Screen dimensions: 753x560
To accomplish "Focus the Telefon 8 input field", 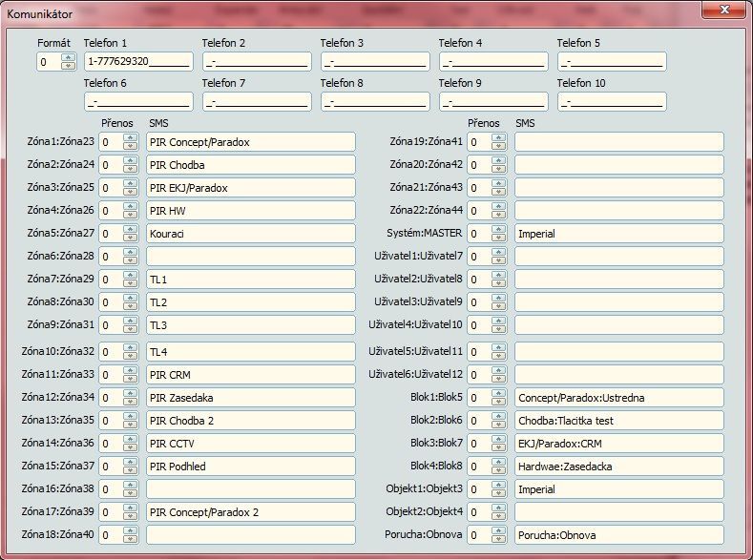I will click(375, 102).
